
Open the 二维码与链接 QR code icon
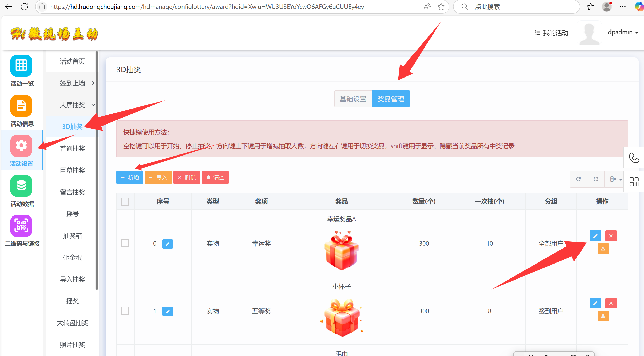(x=21, y=226)
